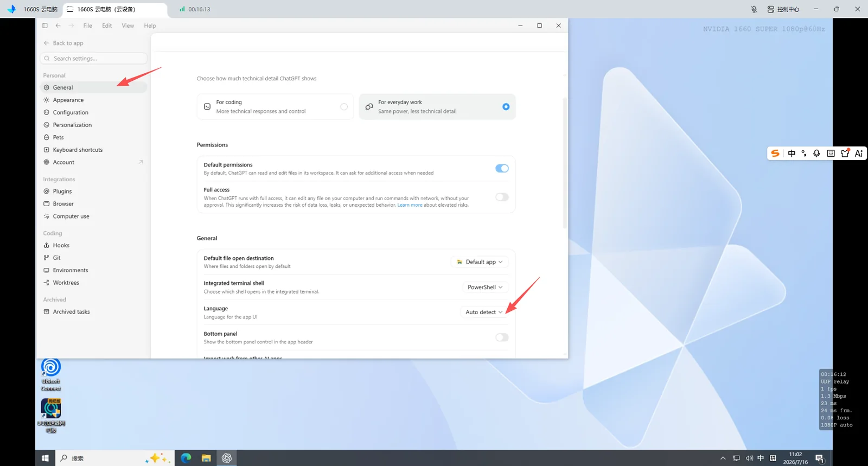Click the muted microphone icon in the cloud PC title bar
Viewport: 868px width, 466px height.
click(754, 9)
